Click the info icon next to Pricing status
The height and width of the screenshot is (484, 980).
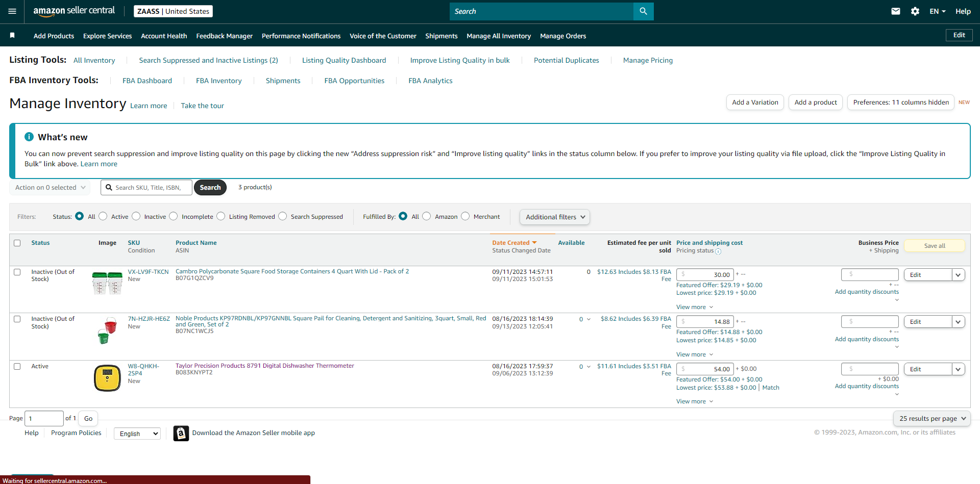[718, 251]
